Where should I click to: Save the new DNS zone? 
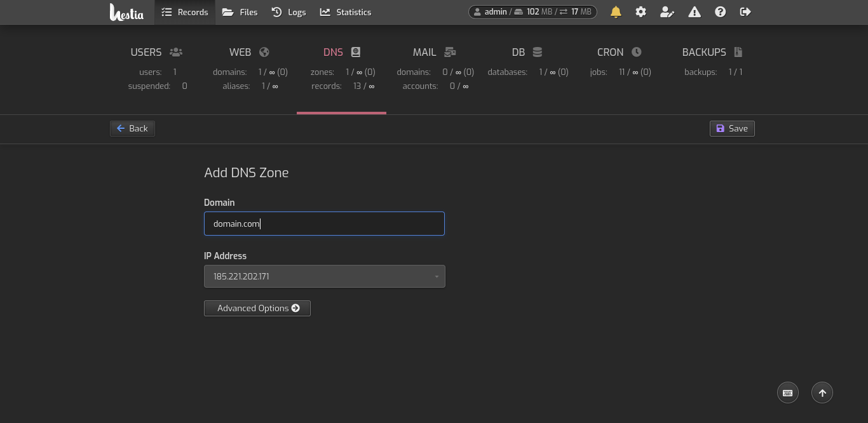pyautogui.click(x=732, y=128)
